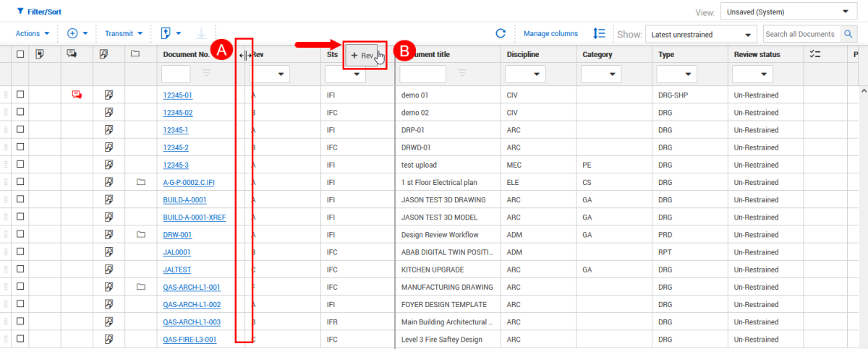Open the document preview icon for 12345-02

click(x=109, y=113)
